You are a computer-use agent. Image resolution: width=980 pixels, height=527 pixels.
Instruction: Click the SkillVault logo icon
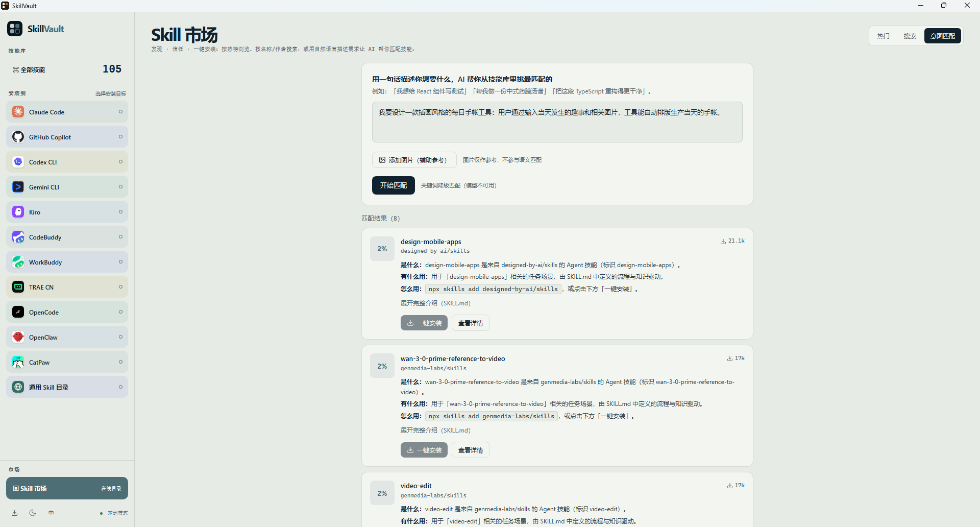coord(15,29)
